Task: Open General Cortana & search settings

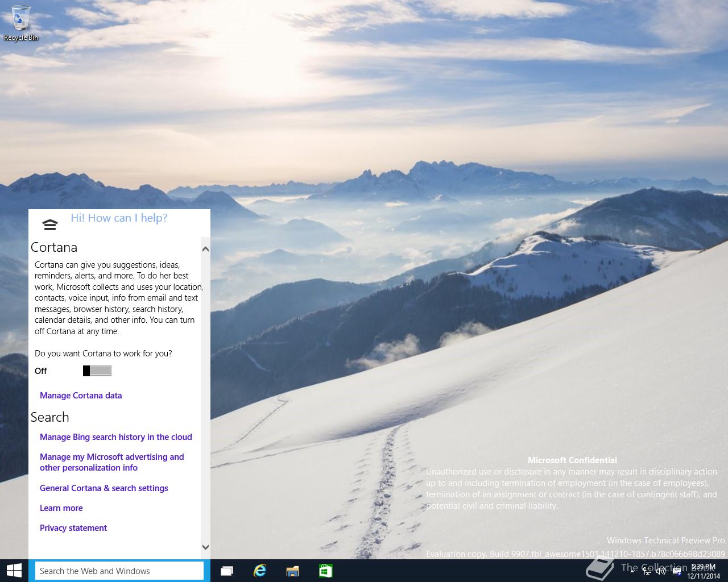Action: [x=104, y=488]
